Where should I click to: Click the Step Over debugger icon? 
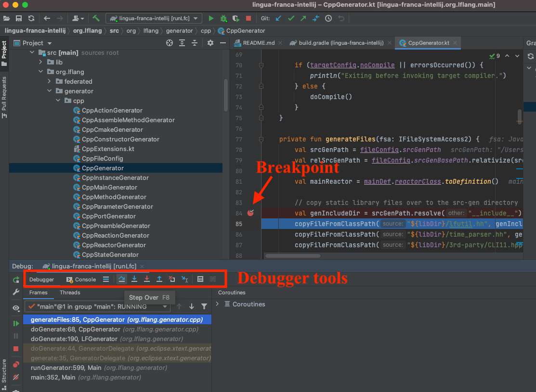click(122, 279)
